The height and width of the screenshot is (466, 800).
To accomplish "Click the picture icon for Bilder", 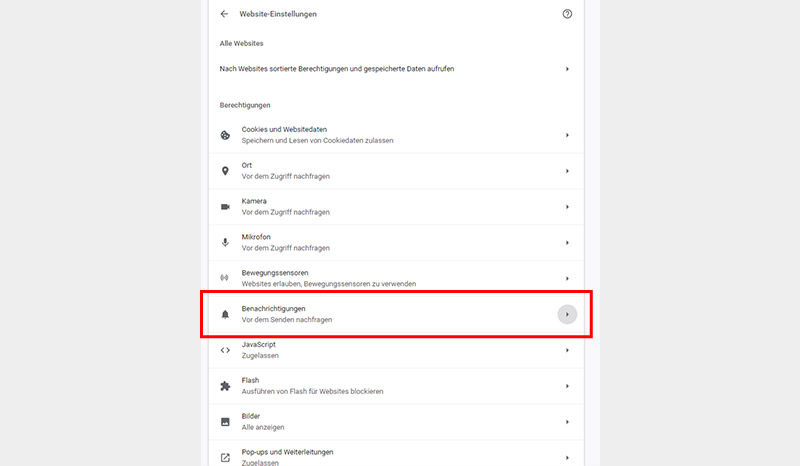I will pos(225,422).
